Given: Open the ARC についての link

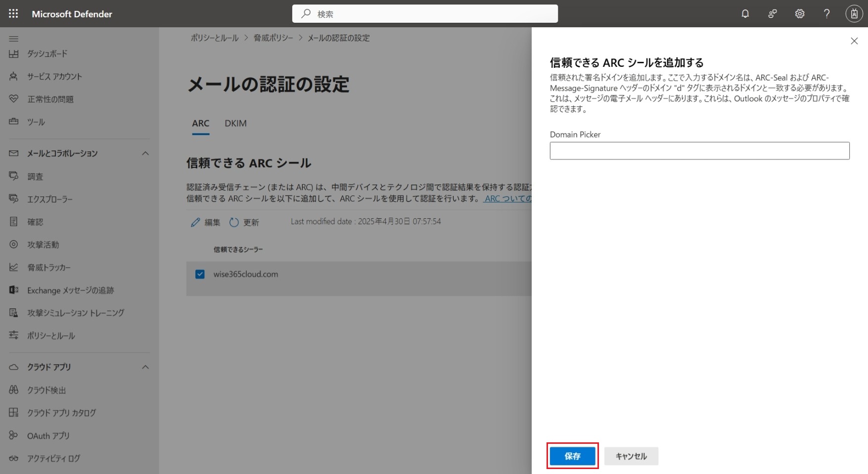Looking at the screenshot, I should point(507,198).
